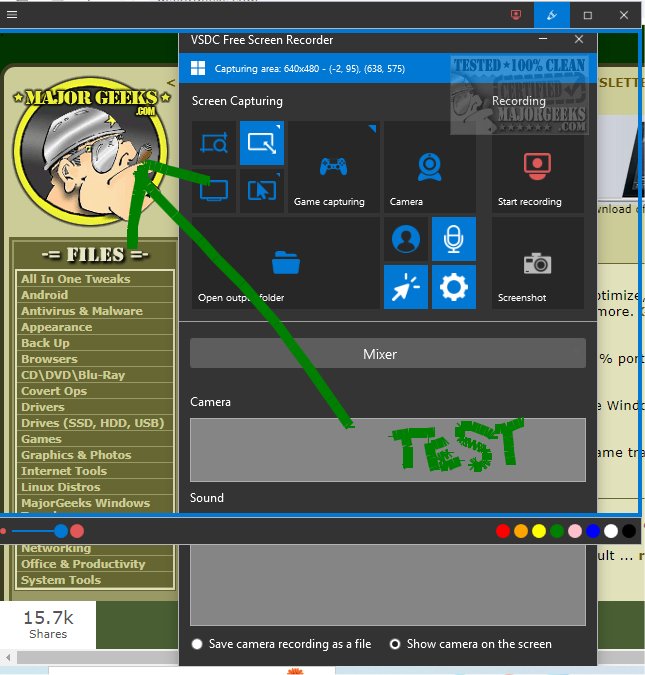Screen dimensions: 645x675
Task: Click the Mixer button
Action: pos(388,353)
